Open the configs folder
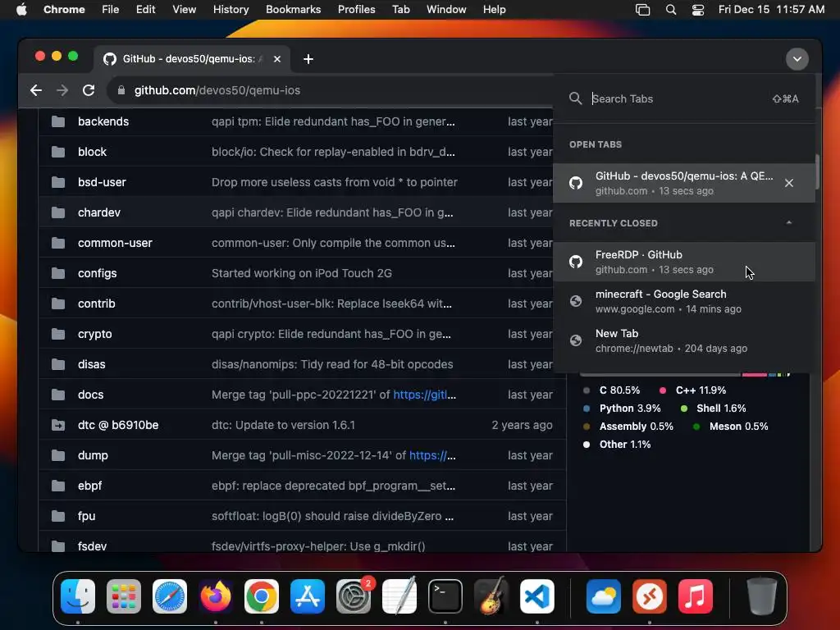840x630 pixels. (97, 273)
